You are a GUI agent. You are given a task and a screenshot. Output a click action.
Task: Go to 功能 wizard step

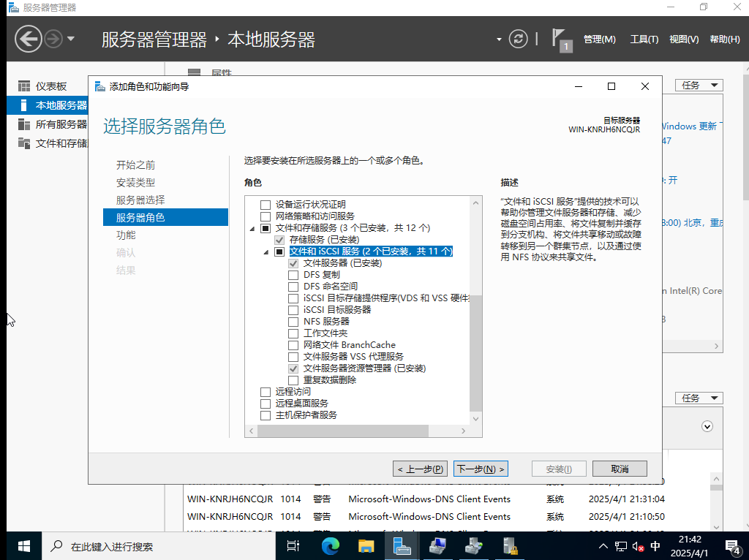(126, 235)
